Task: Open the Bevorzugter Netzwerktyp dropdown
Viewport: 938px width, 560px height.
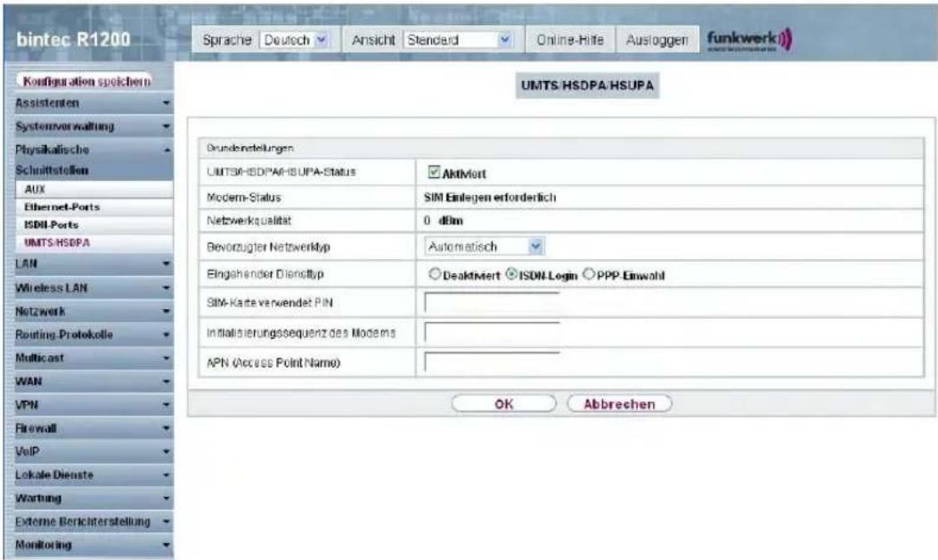Action: (x=484, y=247)
